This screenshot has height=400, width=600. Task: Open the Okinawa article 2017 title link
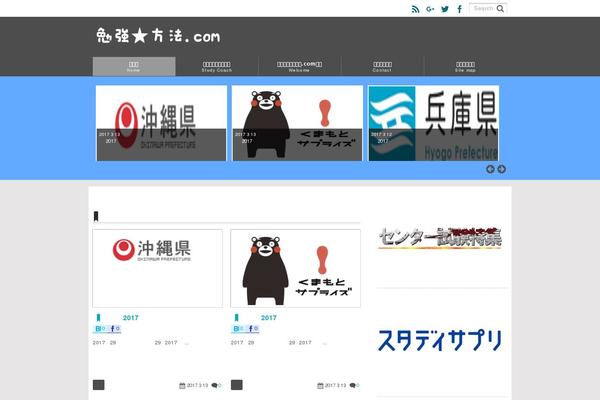(130, 318)
